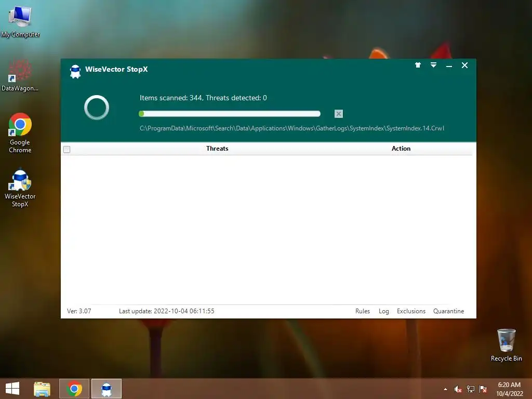Click the Items scanned status text
Screen dimensions: 532x399
pyautogui.click(x=203, y=98)
